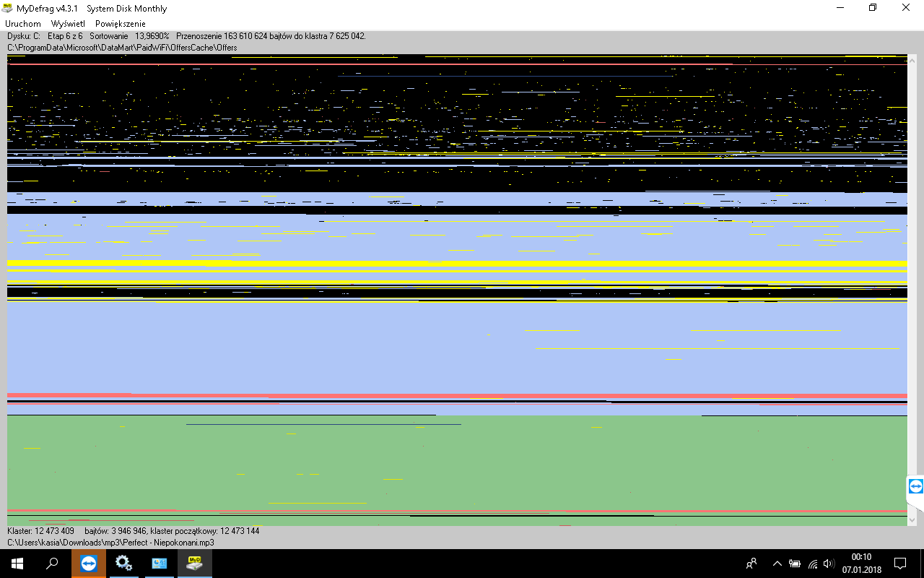Open the Wyświetl menu
Viewport: 924px width, 578px height.
68,24
